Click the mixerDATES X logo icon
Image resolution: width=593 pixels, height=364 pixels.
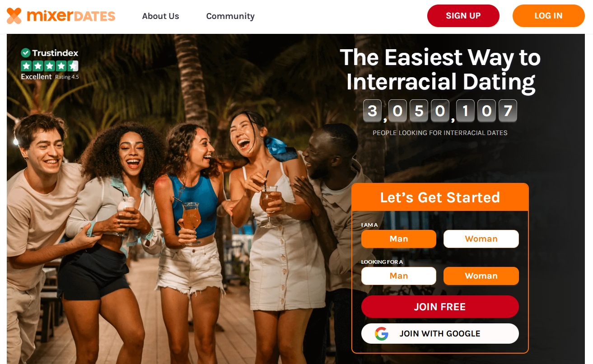tap(14, 16)
